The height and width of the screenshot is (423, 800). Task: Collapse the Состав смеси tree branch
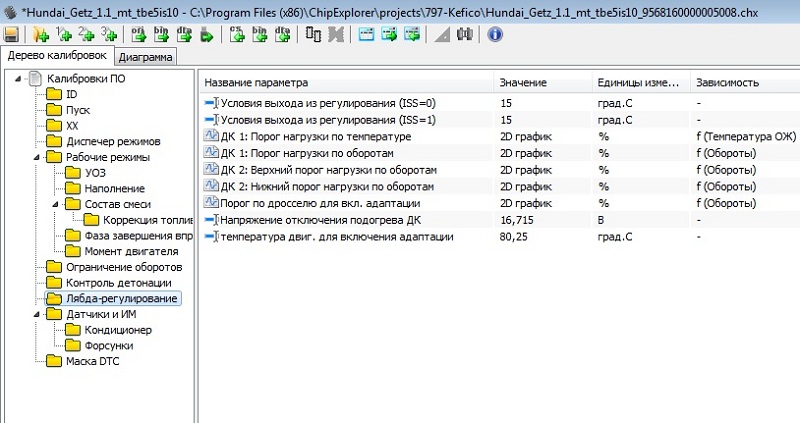tap(55, 204)
